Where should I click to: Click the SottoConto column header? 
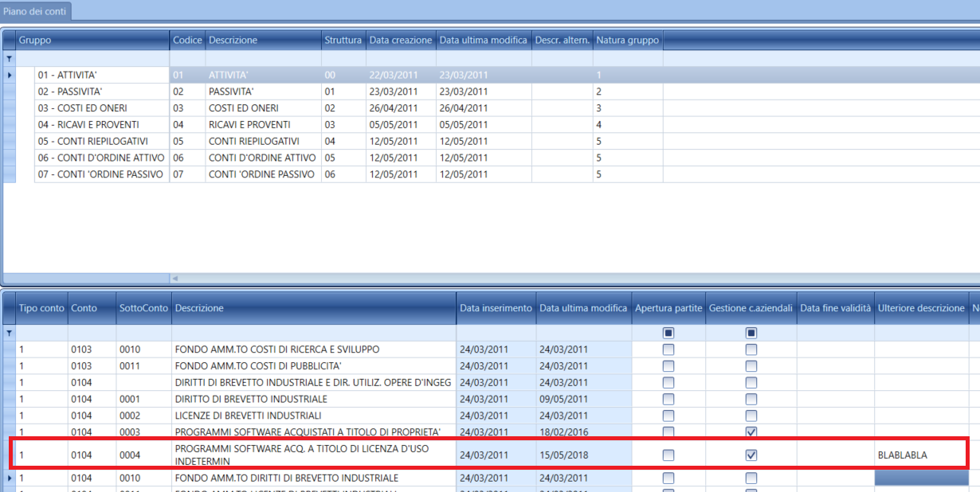coord(143,308)
